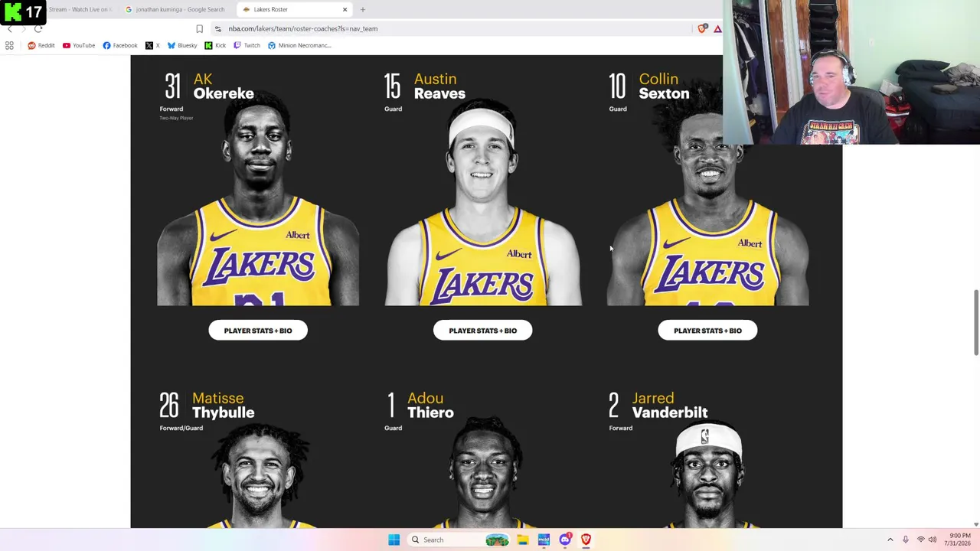Open the YouTube bookmark
This screenshot has width=980, height=551.
[79, 45]
